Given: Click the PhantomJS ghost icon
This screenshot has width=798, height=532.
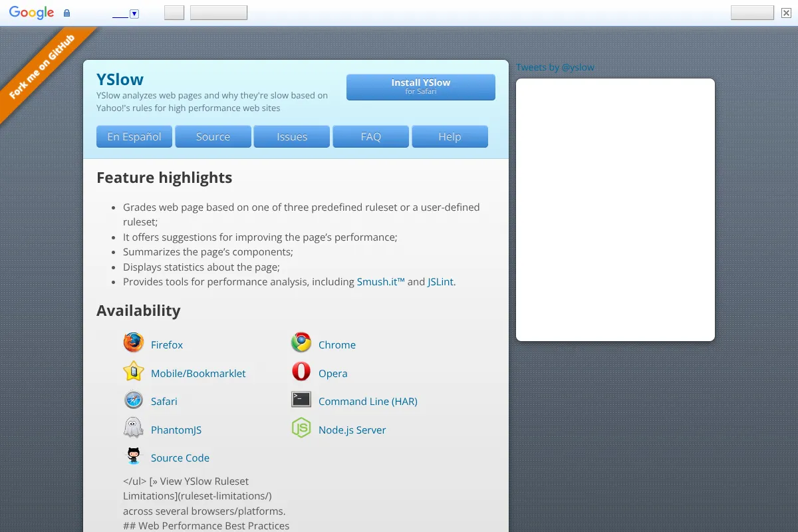Looking at the screenshot, I should (x=134, y=428).
